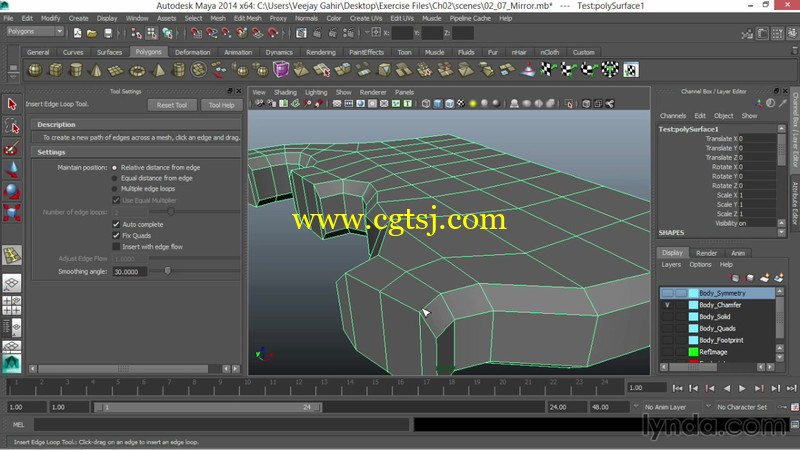Select Relative distance from edge option
The image size is (800, 450).
coord(114,167)
